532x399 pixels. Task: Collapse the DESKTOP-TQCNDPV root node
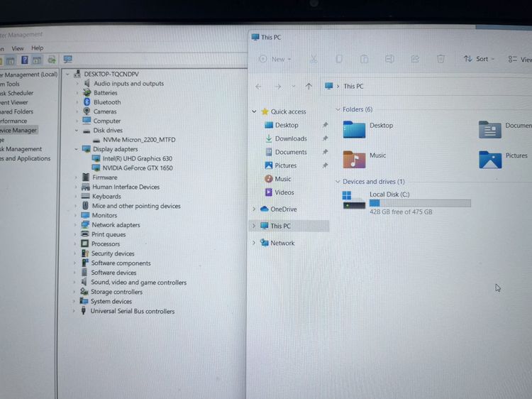pos(68,74)
